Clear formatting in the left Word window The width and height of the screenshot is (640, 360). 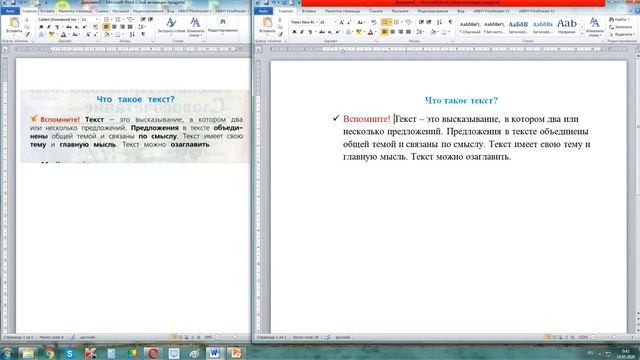click(x=95, y=27)
